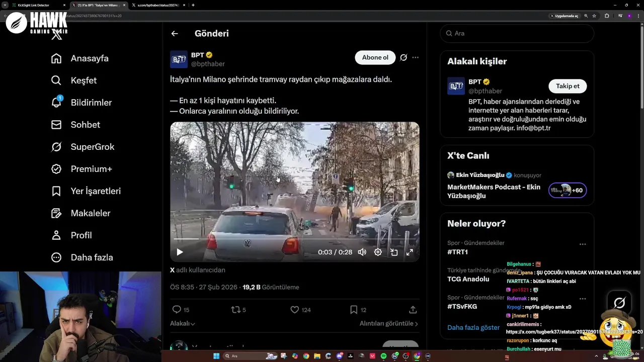Repost the post with 5 reposts

pos(238,310)
